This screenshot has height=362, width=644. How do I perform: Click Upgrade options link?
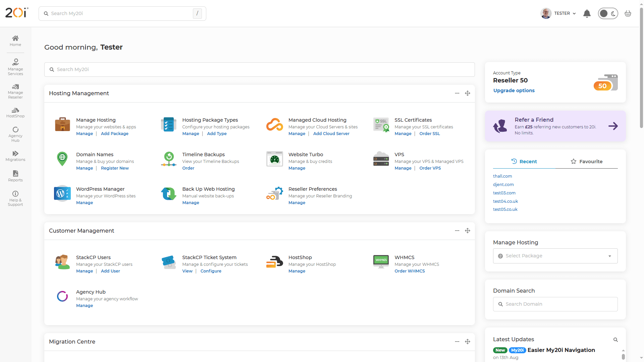click(514, 90)
